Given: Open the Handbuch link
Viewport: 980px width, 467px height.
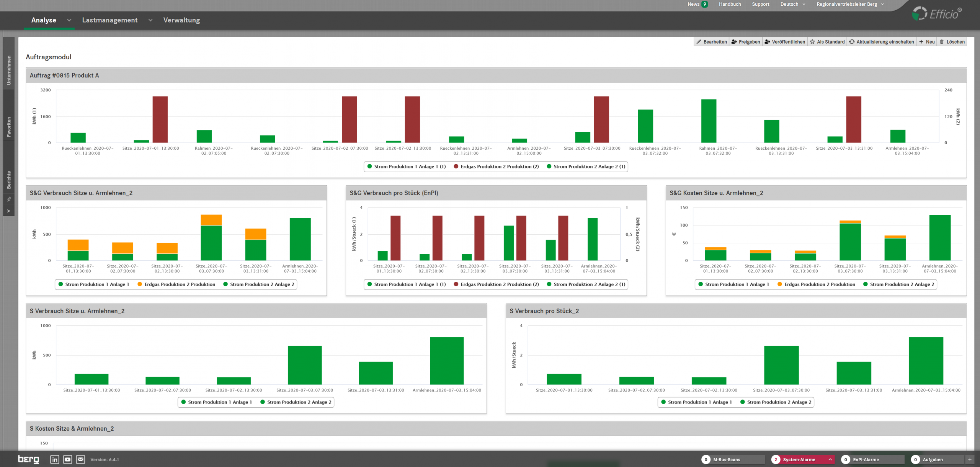Looking at the screenshot, I should (x=730, y=4).
